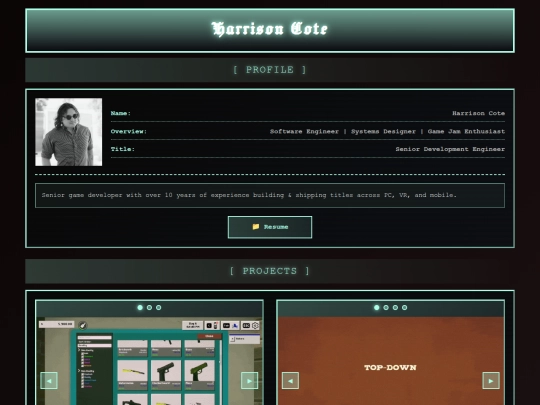Click the TOP-DOWN project image
The image size is (540, 405).
coord(391,361)
